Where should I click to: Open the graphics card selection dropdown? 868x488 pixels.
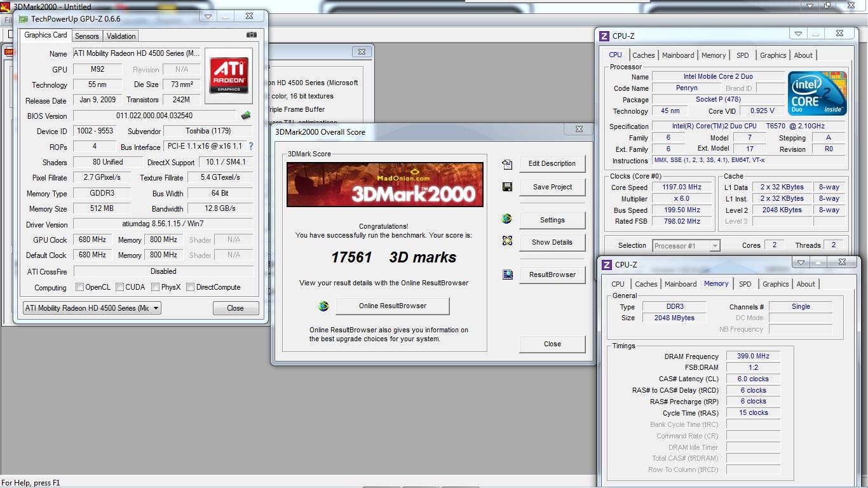coord(92,308)
